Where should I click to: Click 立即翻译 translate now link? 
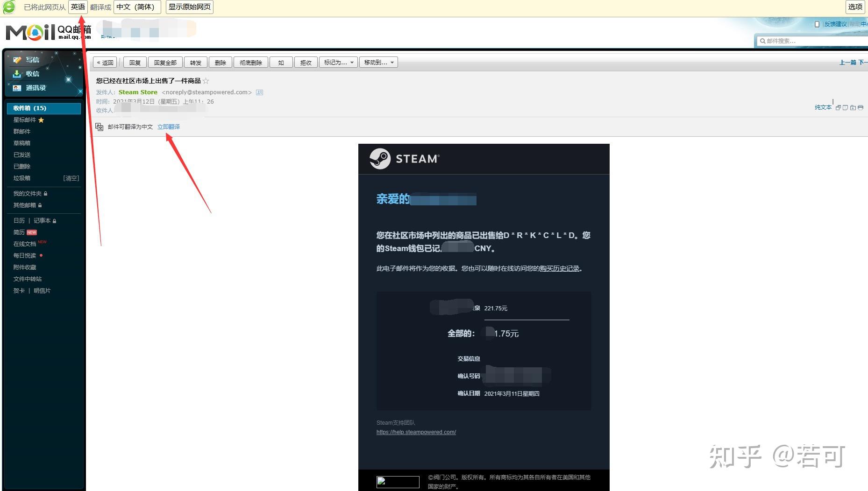point(169,127)
